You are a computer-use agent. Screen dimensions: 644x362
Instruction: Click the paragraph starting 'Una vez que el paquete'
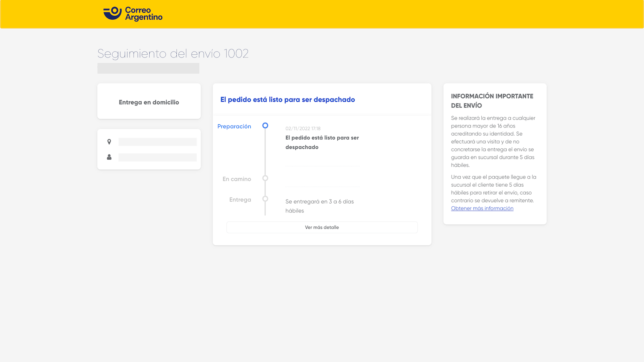click(494, 189)
